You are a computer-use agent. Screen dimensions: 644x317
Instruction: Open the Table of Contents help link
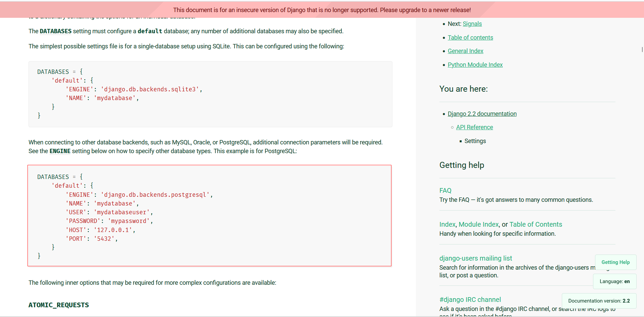(x=536, y=224)
